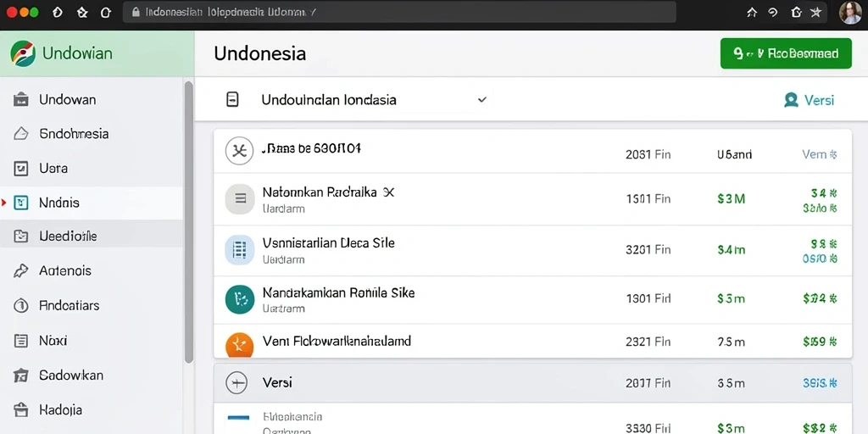Click the Ubanl column label
The image size is (868, 434).
pyautogui.click(x=734, y=154)
